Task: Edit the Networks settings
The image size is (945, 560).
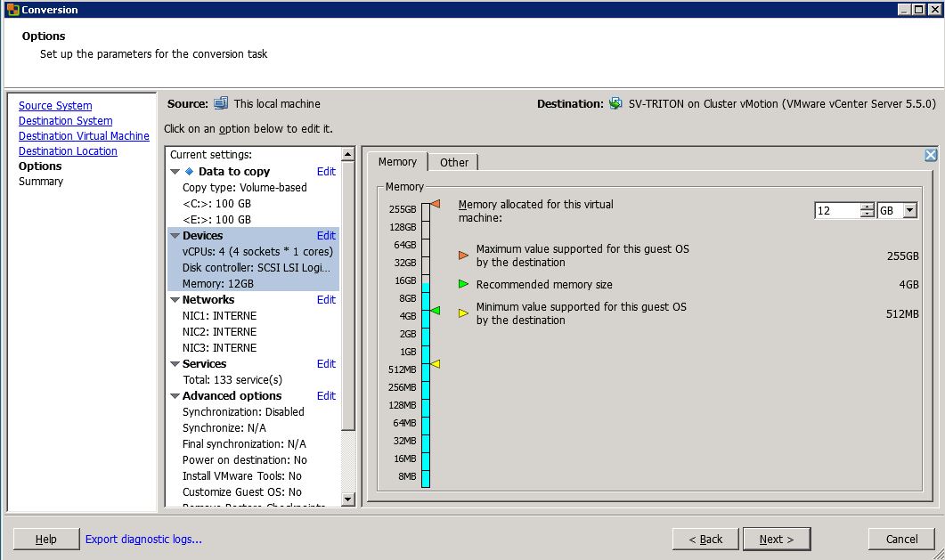Action: point(326,300)
